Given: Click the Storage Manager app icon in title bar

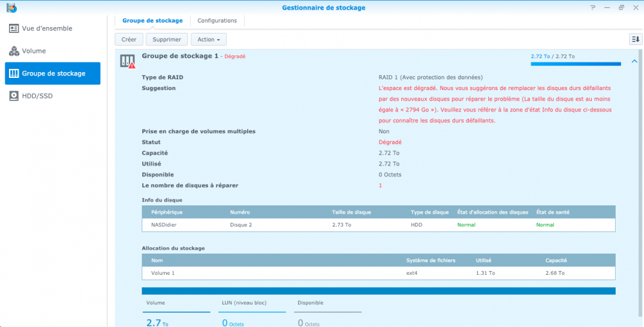Looking at the screenshot, I should click(x=10, y=8).
